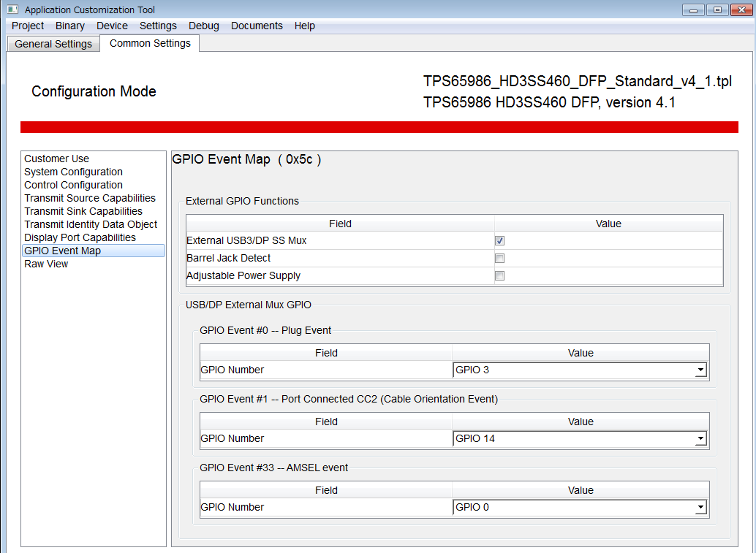Click the Value header in External GPIO Functions table
The height and width of the screenshot is (553, 756).
click(608, 224)
